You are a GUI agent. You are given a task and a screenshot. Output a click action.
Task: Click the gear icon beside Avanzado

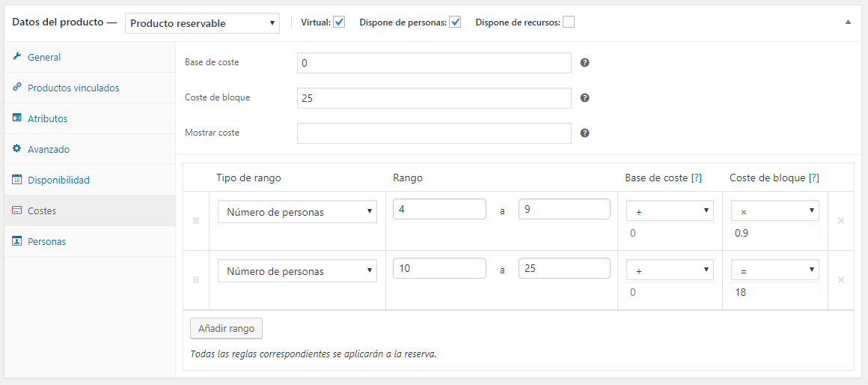click(x=16, y=149)
